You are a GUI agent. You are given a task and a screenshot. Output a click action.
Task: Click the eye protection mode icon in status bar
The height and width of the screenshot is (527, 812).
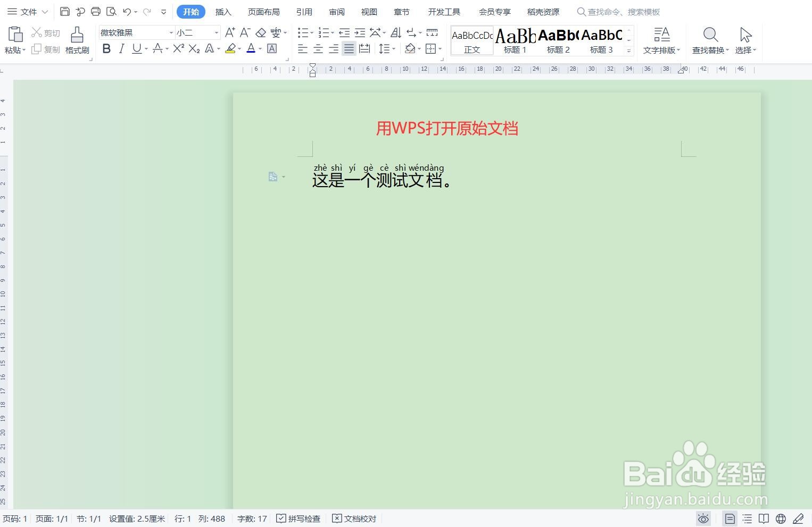click(703, 518)
